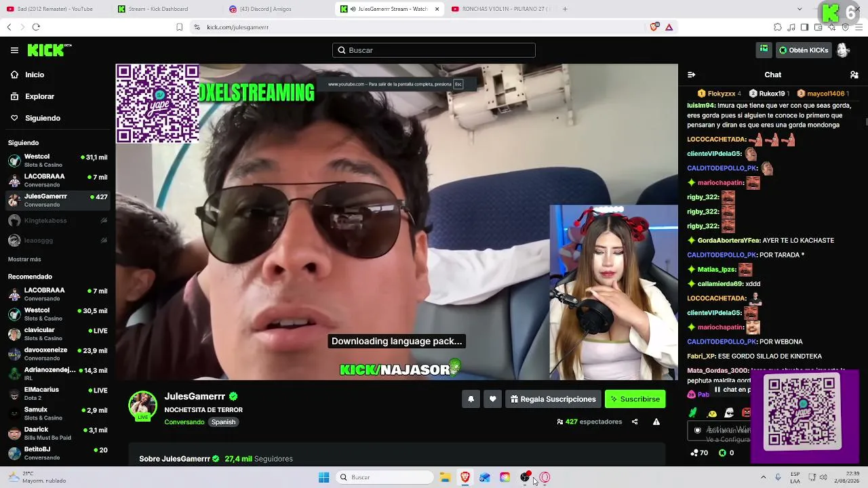Bookmark this page

(x=179, y=27)
